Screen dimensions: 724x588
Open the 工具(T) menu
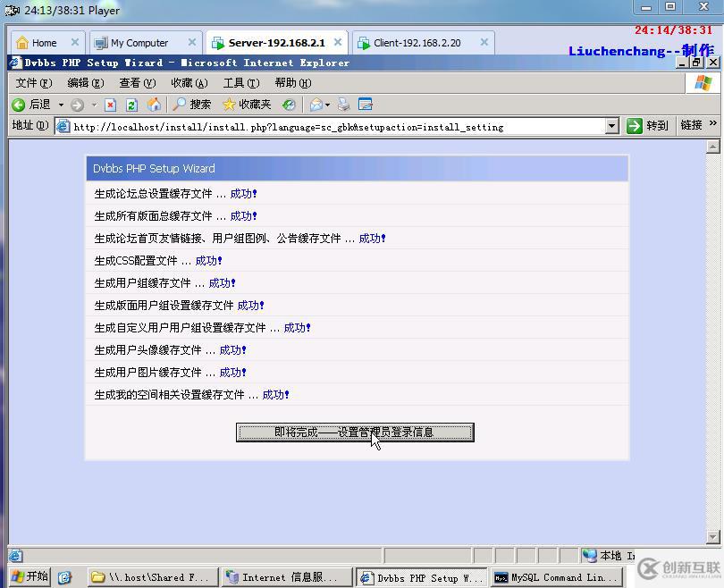point(241,83)
